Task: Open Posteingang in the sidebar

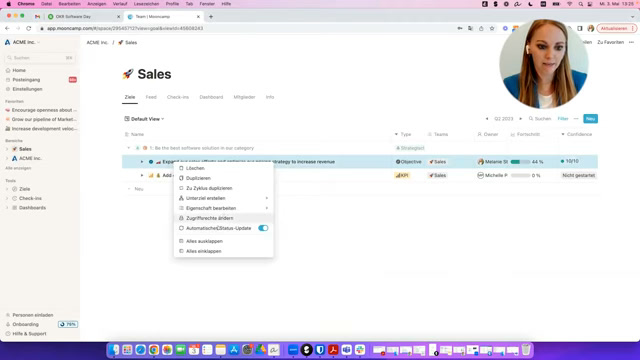Action: 26,80
